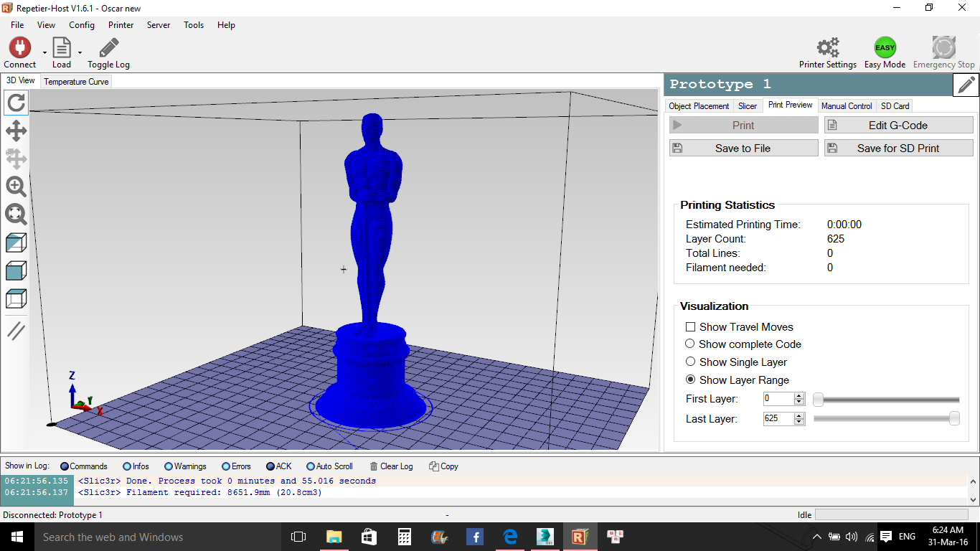Switch to isometric view cube
980x551 pixels.
(x=16, y=242)
